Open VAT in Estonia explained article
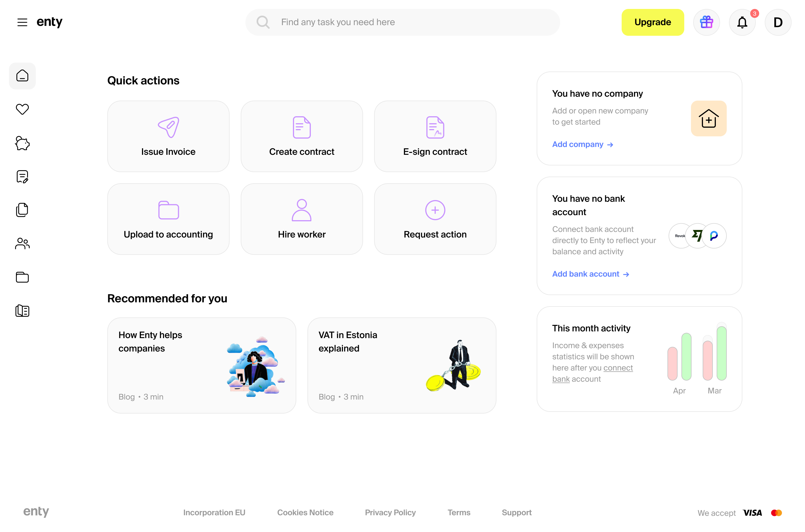Screen dimensions: 805x532 tap(401, 365)
